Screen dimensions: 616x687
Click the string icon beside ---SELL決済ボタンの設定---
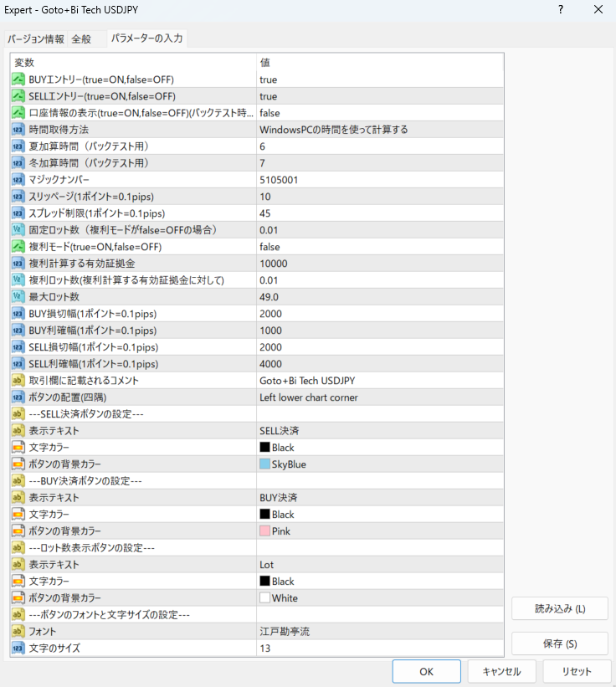coord(18,413)
